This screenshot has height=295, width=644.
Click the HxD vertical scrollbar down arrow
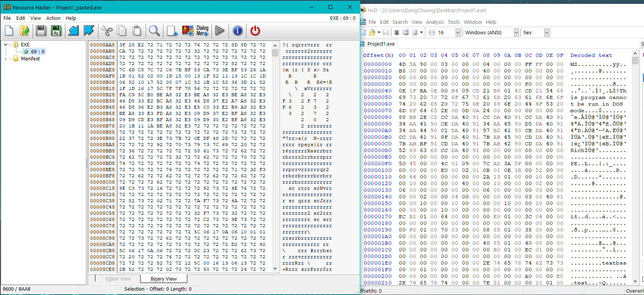pyautogui.click(x=635, y=281)
